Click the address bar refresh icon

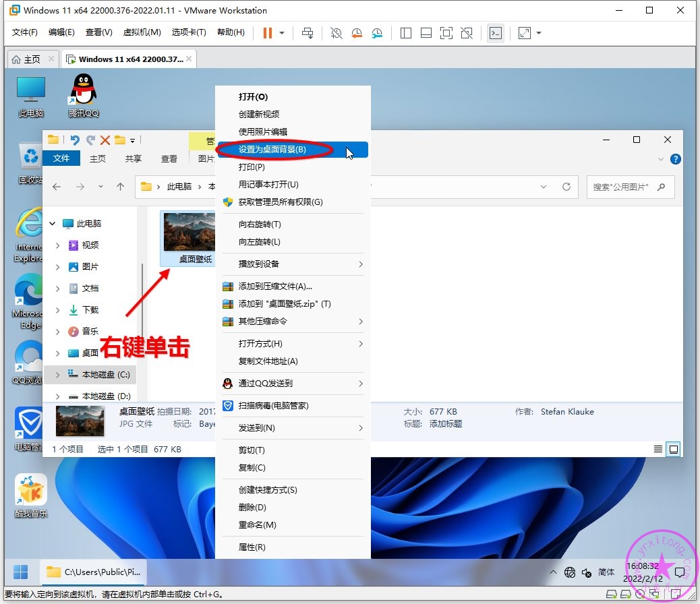(566, 187)
